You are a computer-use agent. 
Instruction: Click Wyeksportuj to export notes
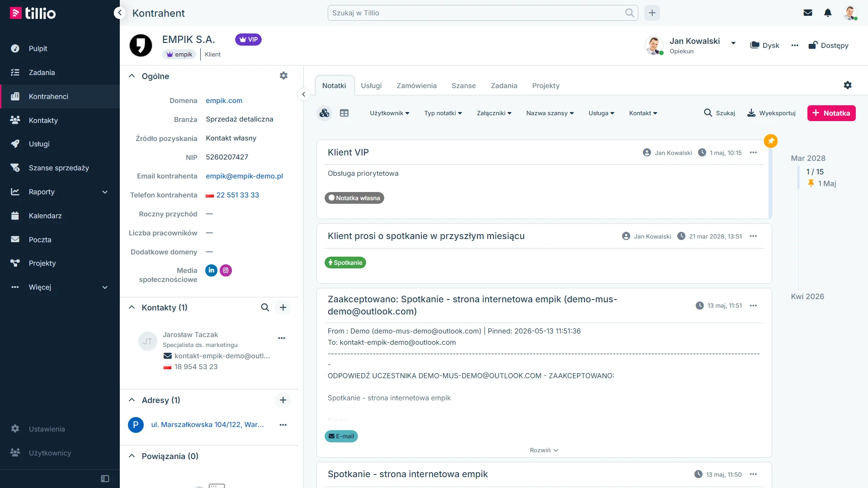771,113
